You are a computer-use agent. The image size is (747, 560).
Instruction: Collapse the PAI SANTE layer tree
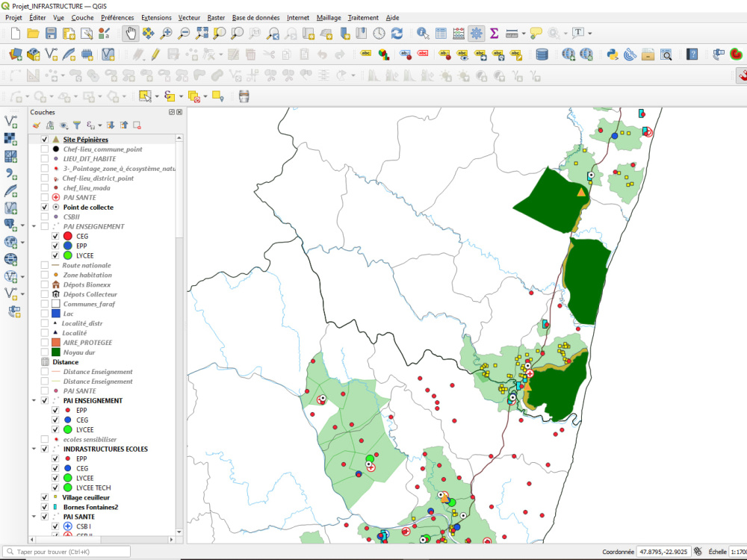tap(34, 517)
